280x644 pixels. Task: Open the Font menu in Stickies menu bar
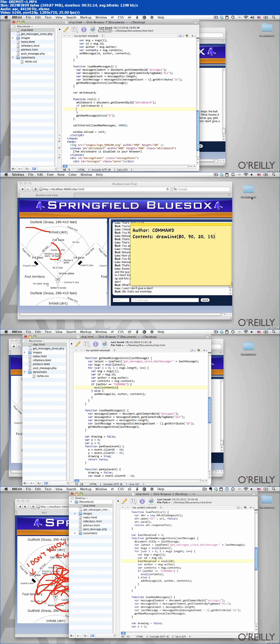pos(50,175)
